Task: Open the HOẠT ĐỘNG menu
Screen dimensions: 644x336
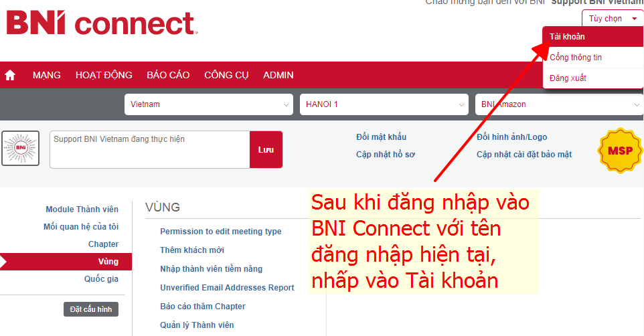Action: [x=104, y=75]
